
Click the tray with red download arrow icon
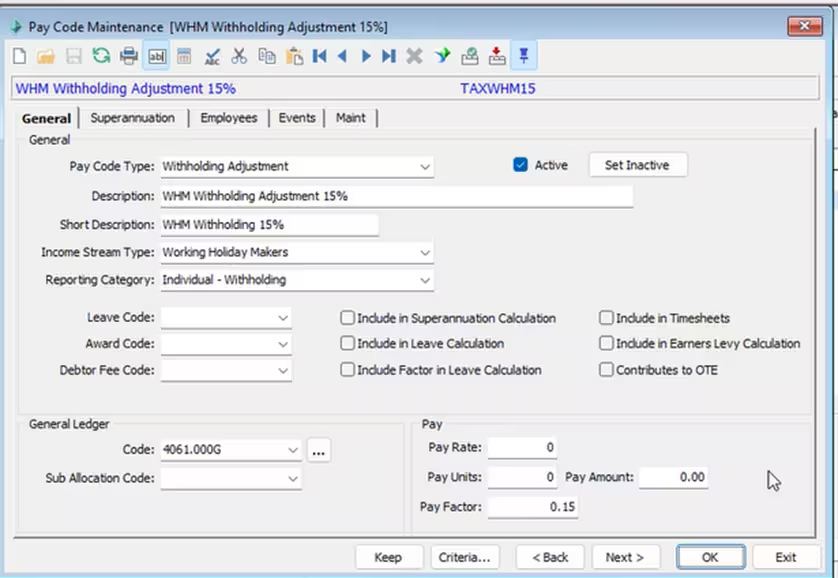pyautogui.click(x=497, y=56)
